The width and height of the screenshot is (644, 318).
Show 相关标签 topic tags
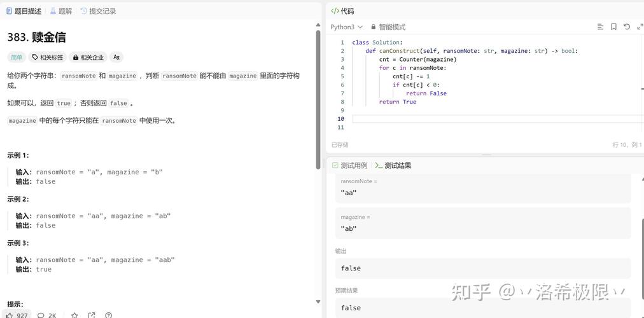47,57
